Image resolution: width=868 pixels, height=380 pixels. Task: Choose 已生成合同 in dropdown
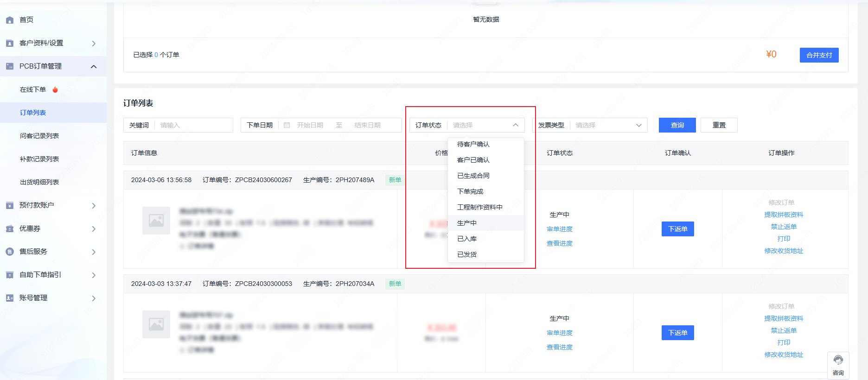[486, 176]
